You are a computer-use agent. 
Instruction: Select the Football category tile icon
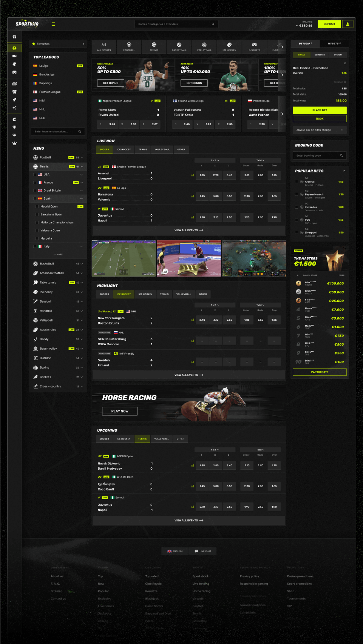(x=129, y=45)
